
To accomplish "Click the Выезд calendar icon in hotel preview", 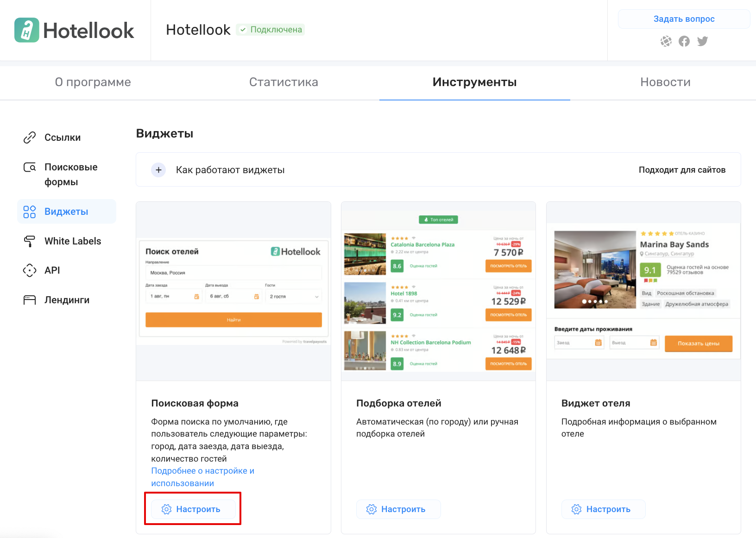I will 653,343.
